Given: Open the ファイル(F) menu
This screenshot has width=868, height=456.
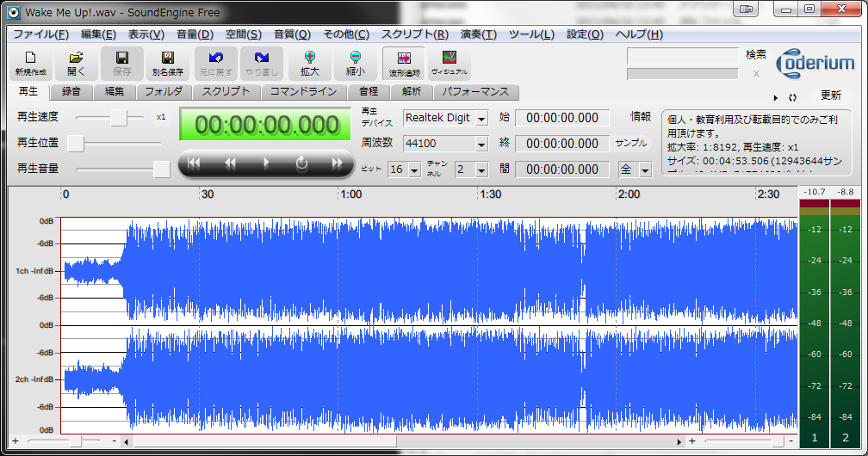Looking at the screenshot, I should coord(41,34).
